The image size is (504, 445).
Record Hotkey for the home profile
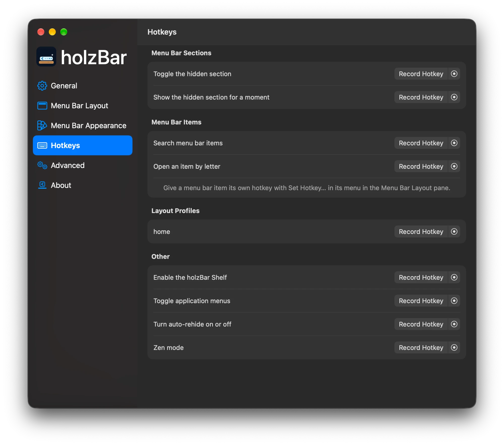point(421,232)
